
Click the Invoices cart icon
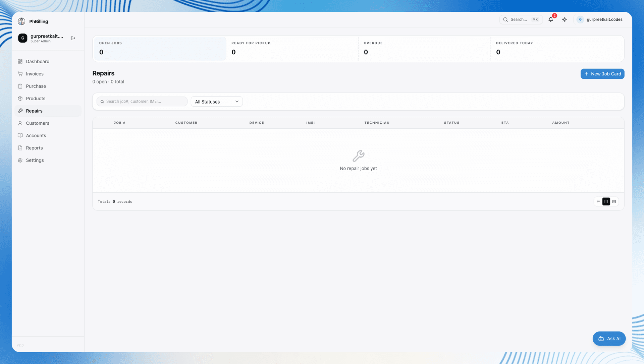pyautogui.click(x=20, y=74)
